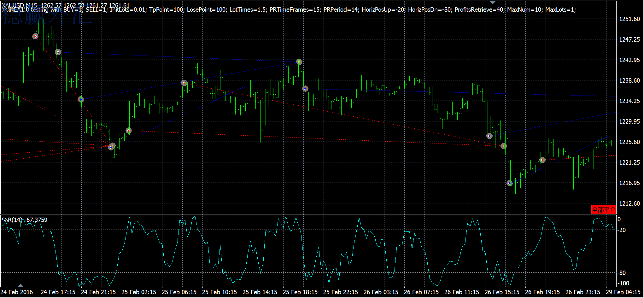Screen dimensions: 644x298
Task: Select the trade marker near 1227 on 26 Feb 15:15
Action: (489, 136)
